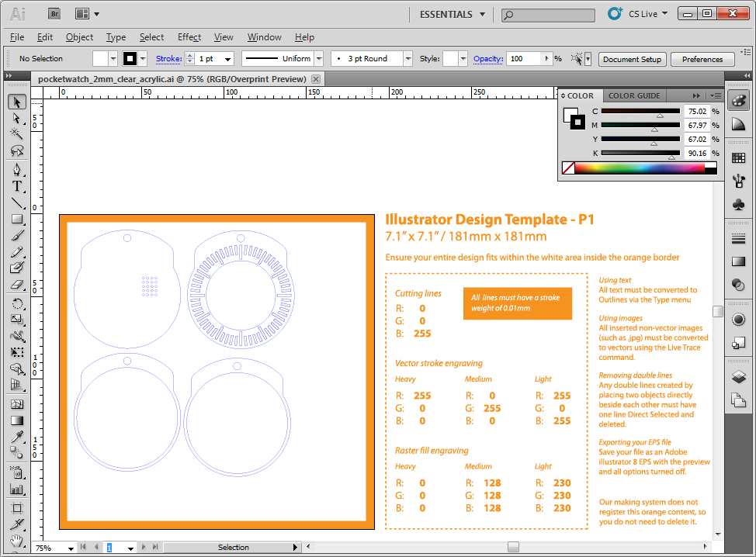Pick the Paintbrush tool
756x557 pixels.
click(x=17, y=235)
